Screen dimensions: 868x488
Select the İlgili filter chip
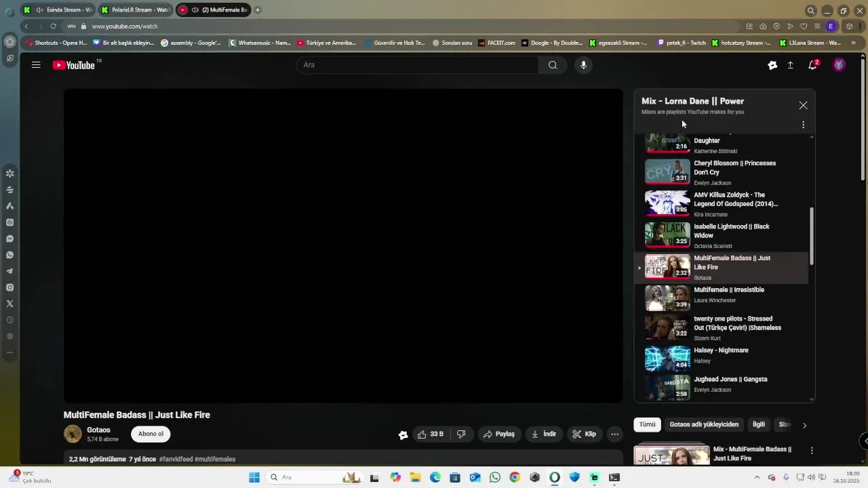(x=759, y=424)
